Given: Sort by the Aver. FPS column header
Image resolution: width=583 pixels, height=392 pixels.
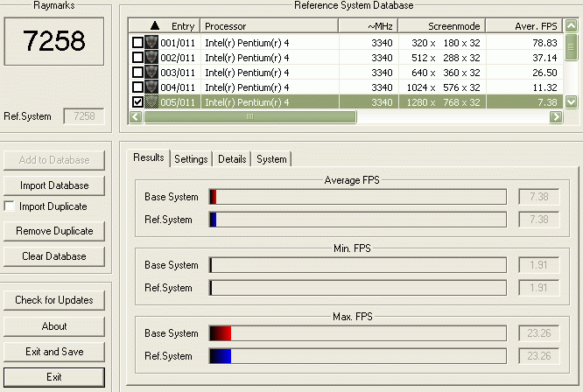Looking at the screenshot, I should pyautogui.click(x=523, y=26).
